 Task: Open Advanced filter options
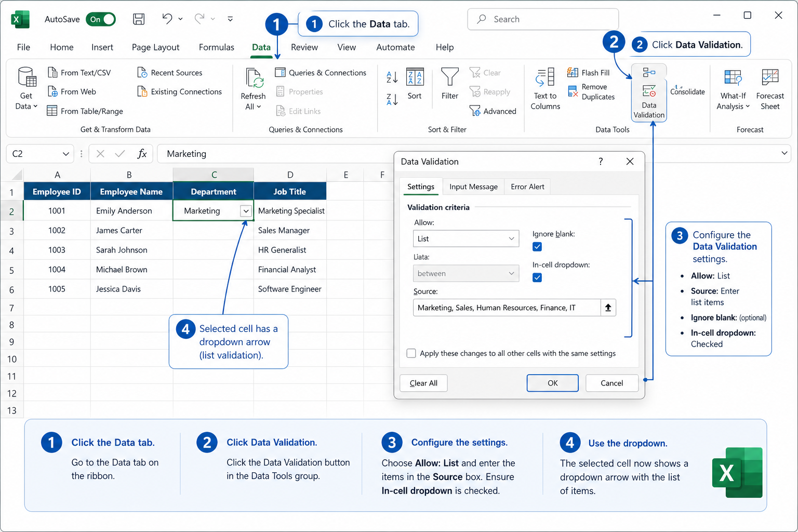(x=493, y=111)
